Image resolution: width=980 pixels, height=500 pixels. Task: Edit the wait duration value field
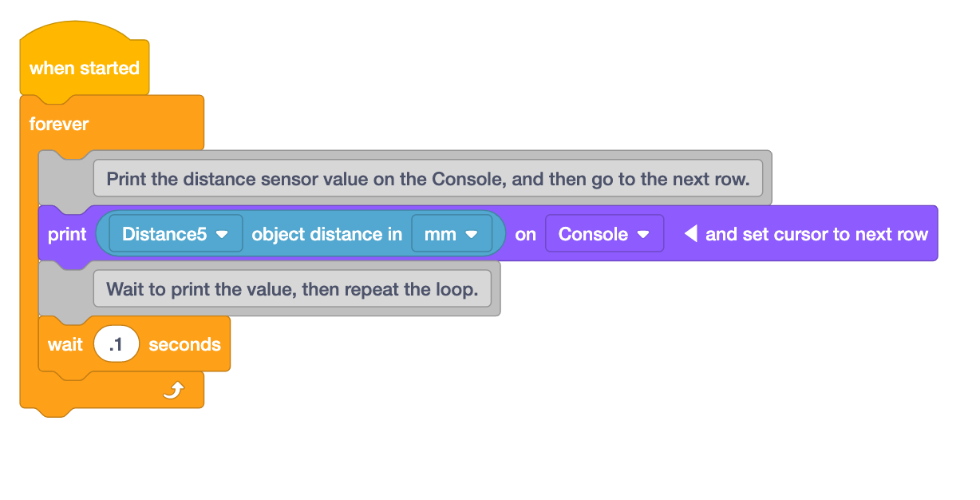(x=117, y=343)
